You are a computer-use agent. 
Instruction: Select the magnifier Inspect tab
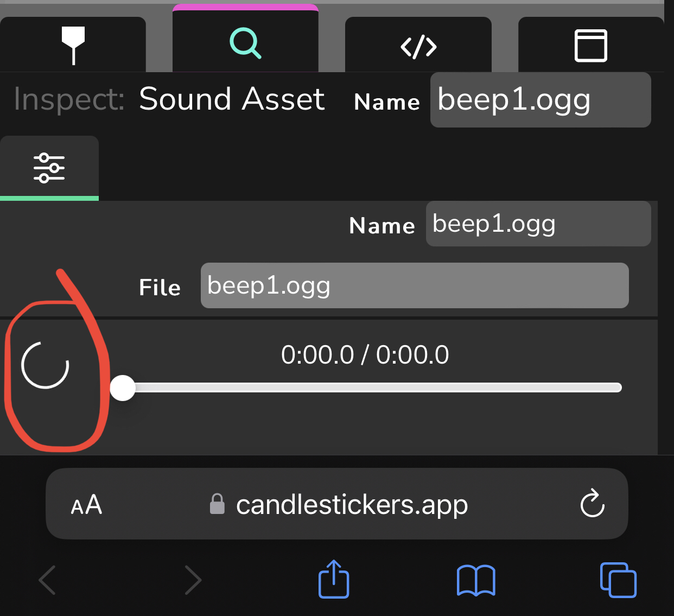click(245, 43)
